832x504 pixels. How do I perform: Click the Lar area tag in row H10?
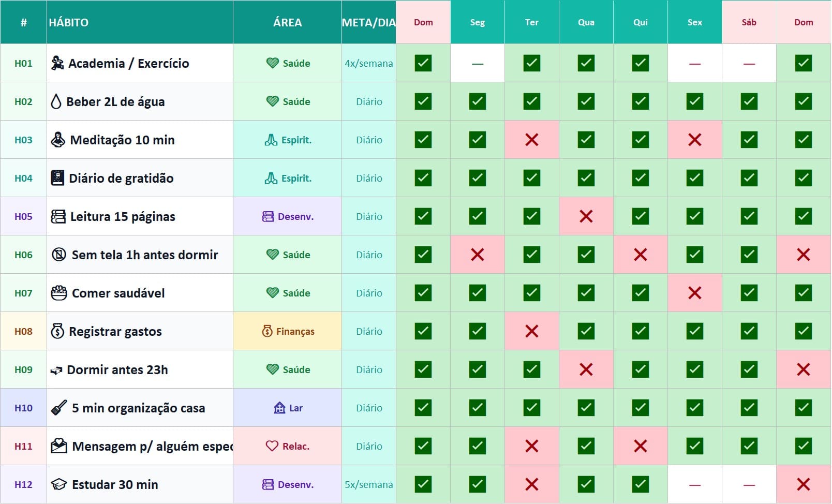click(288, 408)
